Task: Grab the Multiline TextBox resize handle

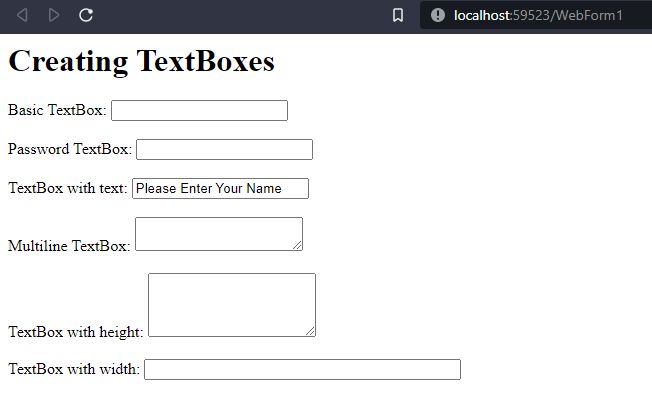Action: (297, 245)
